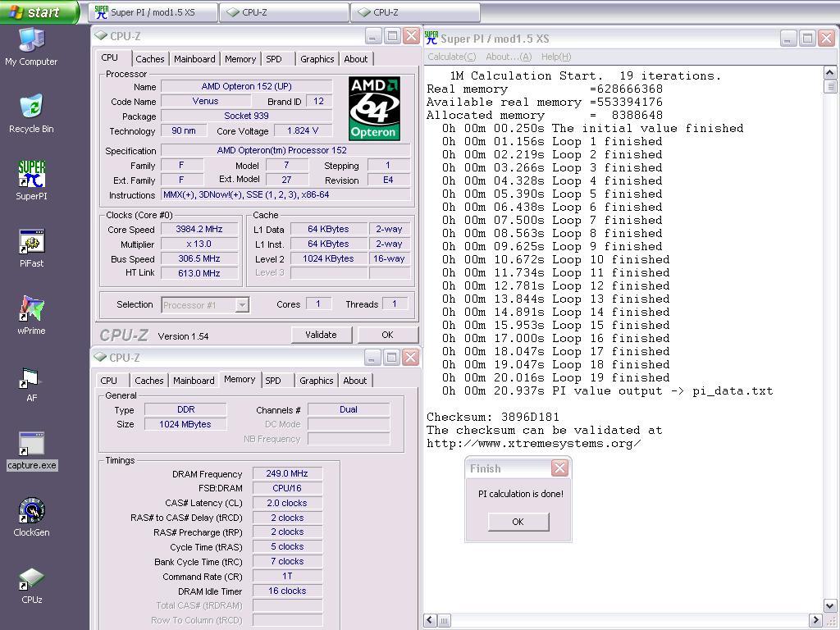Select the AF desktop shortcut
Viewport: 840px width, 630px height.
point(31,384)
